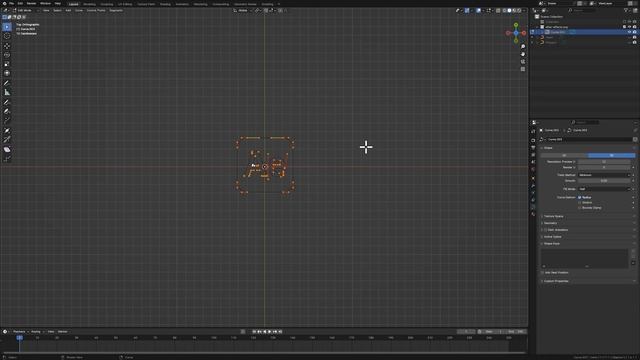Open the Twist Method dropdown
This screenshot has width=640, height=360.
(604, 175)
